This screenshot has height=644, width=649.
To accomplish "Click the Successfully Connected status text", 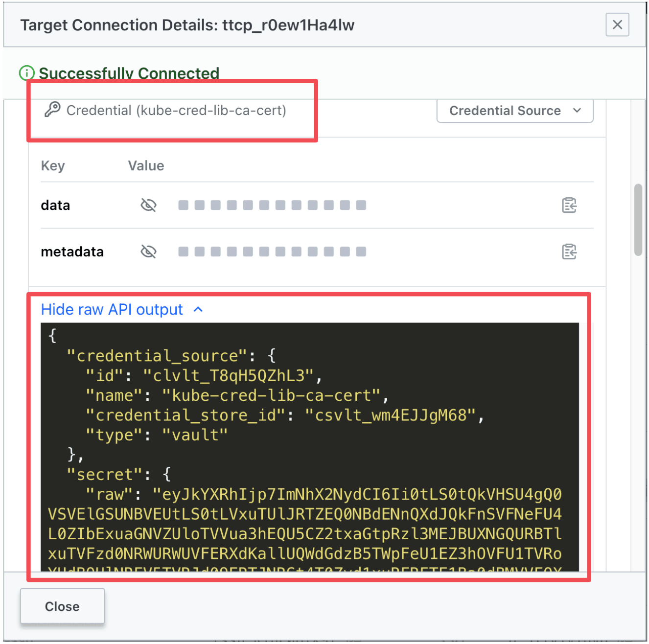I will point(129,73).
